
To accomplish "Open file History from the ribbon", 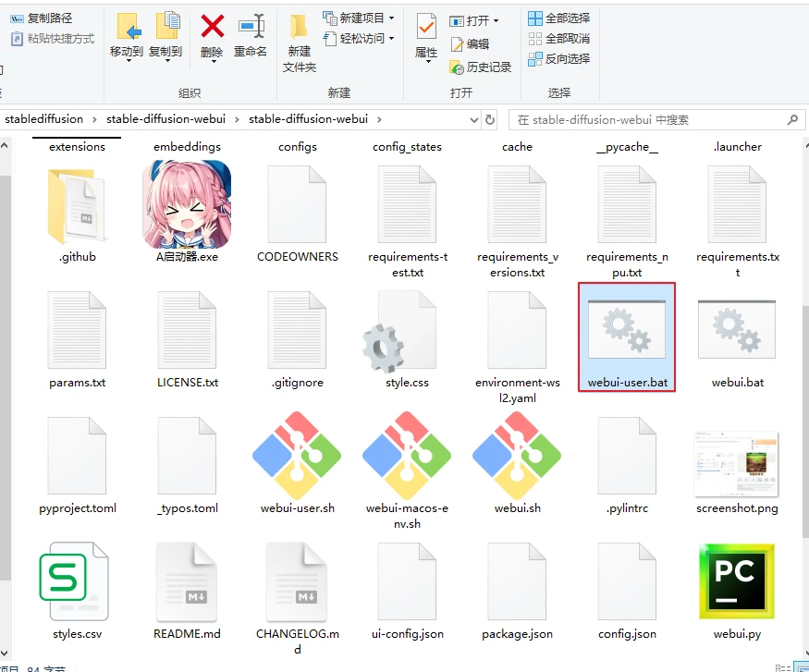I will (x=481, y=67).
